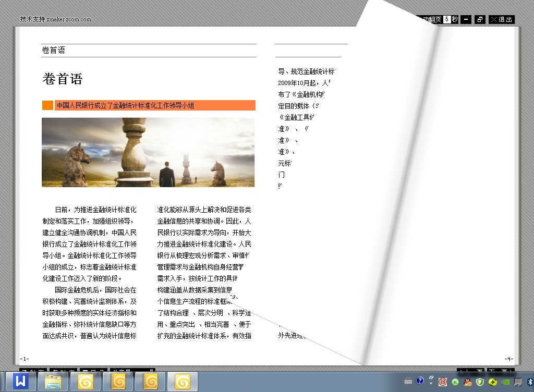Click the blue question mark help icon in the tray
This screenshot has height=392, width=534.
[420, 381]
